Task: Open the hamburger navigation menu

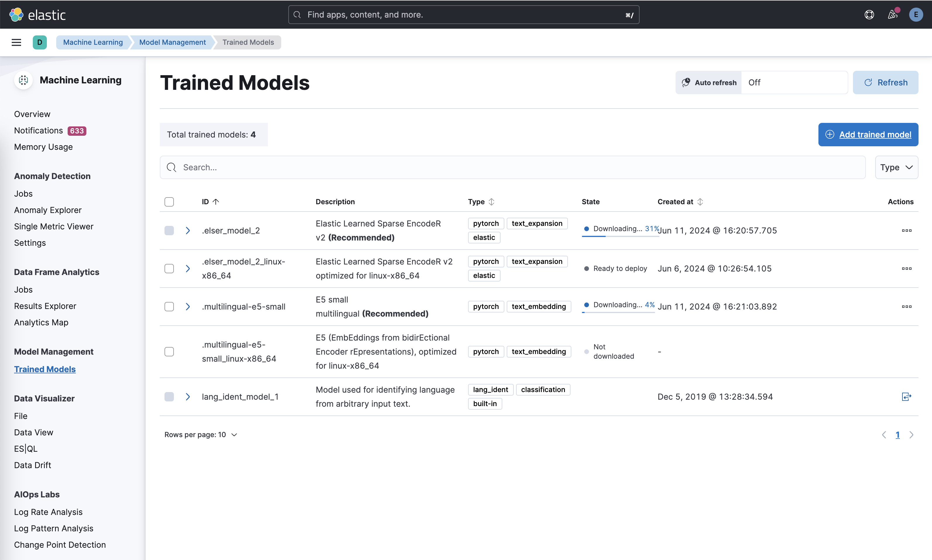Action: pyautogui.click(x=16, y=42)
